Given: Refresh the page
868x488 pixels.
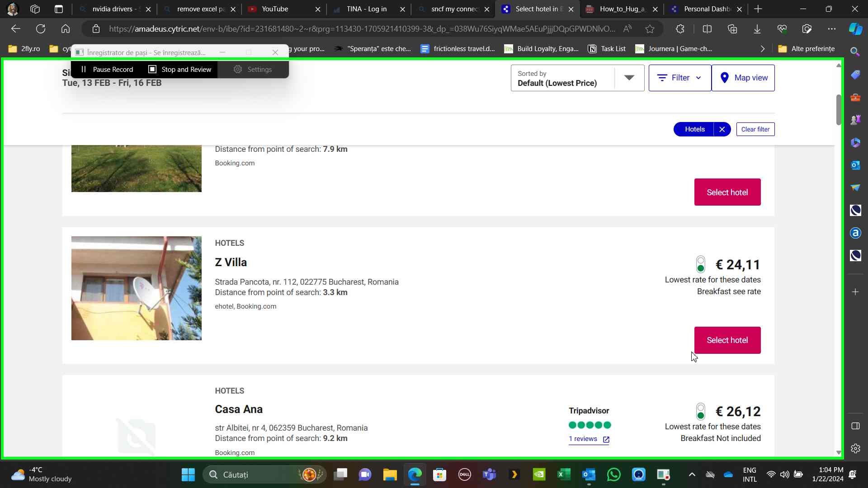Looking at the screenshot, I should [41, 29].
